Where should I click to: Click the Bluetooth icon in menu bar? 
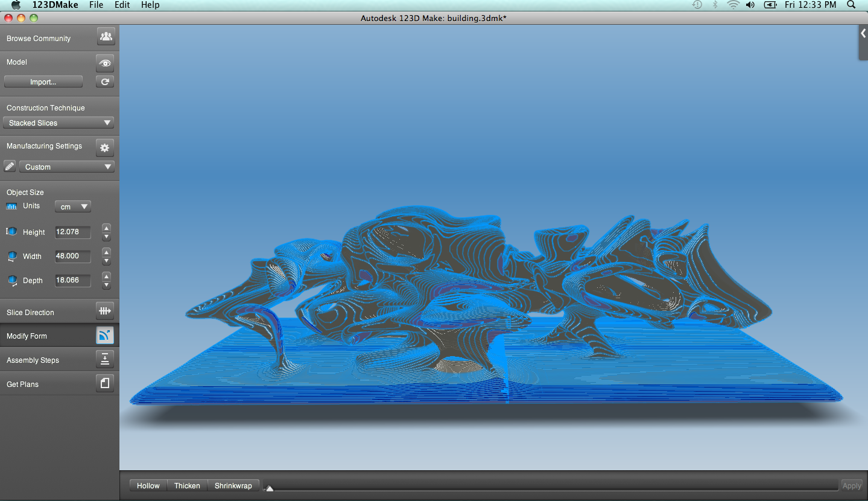[x=715, y=5]
